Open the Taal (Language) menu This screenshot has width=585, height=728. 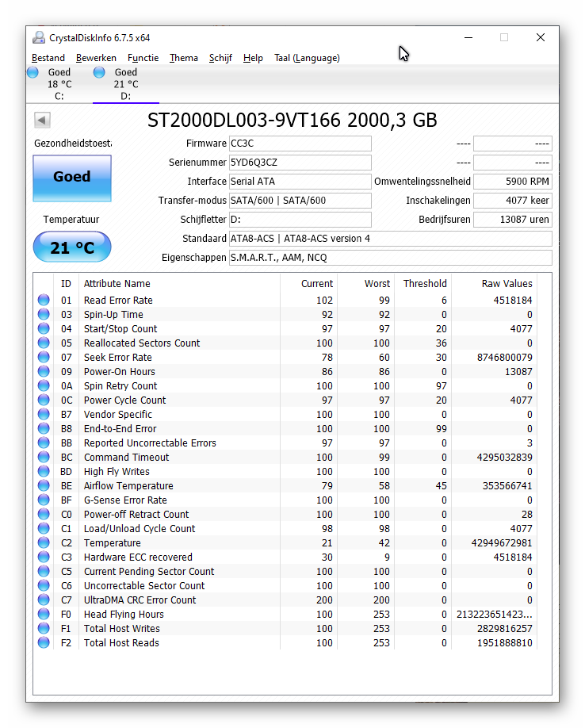click(307, 58)
